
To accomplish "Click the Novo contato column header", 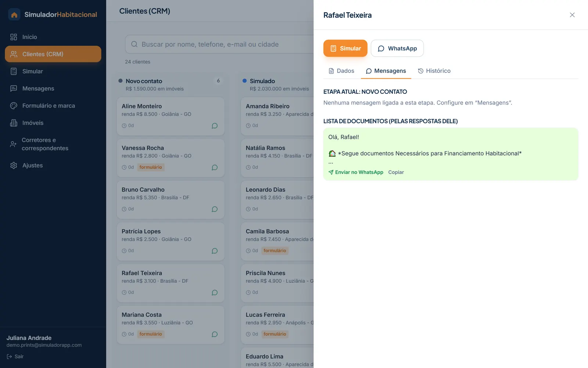I will click(171, 85).
